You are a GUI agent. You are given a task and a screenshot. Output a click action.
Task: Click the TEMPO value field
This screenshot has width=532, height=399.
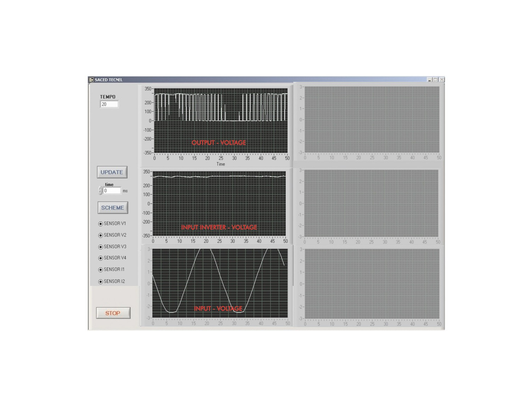109,104
